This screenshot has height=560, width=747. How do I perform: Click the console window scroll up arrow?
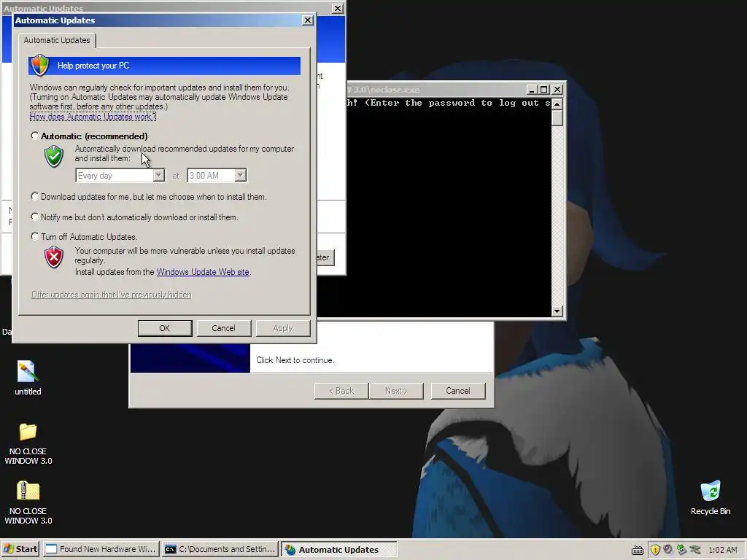pos(557,104)
